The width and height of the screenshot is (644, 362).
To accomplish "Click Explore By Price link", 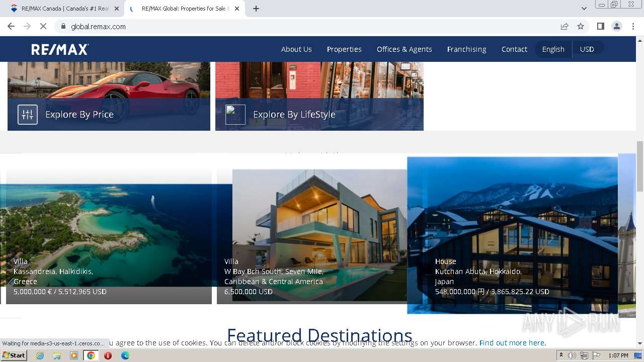I will pos(79,115).
